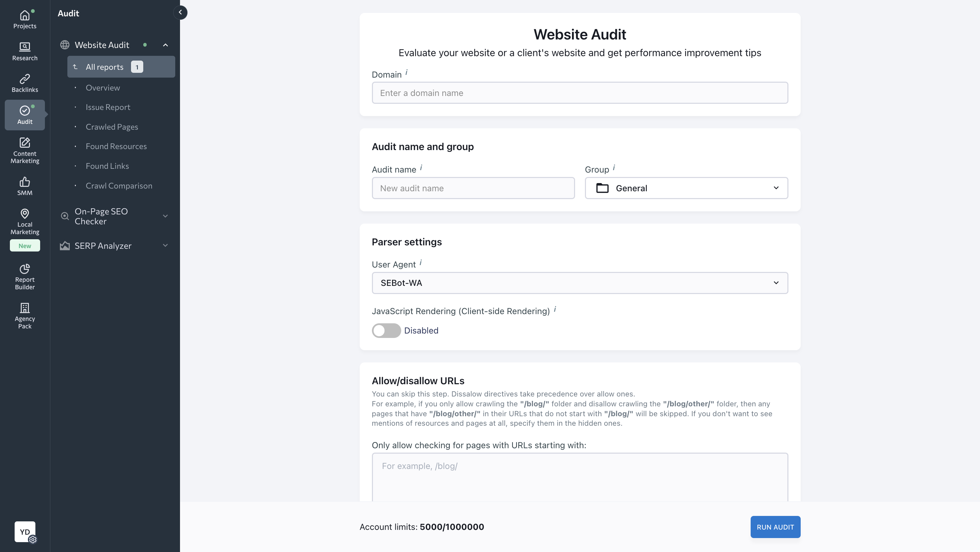The width and height of the screenshot is (980, 552).
Task: Click the Domain name input field
Action: coord(579,93)
